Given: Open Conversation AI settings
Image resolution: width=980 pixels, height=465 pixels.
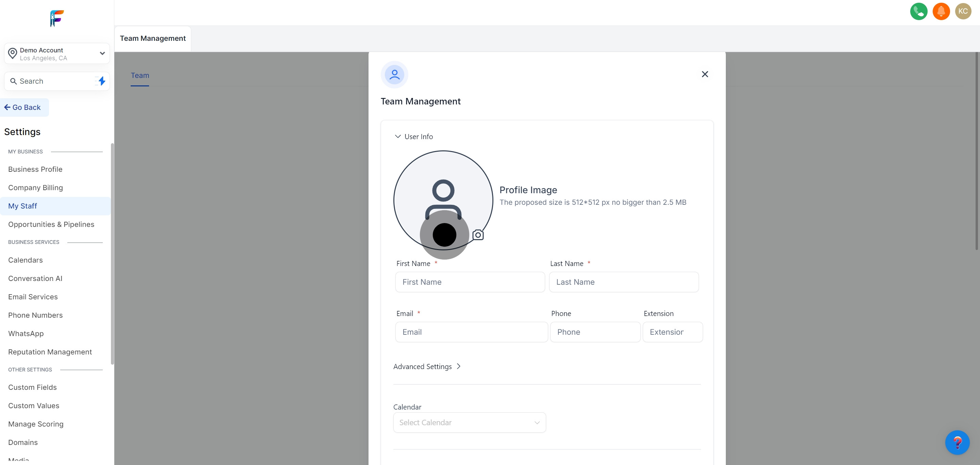Looking at the screenshot, I should click(35, 278).
